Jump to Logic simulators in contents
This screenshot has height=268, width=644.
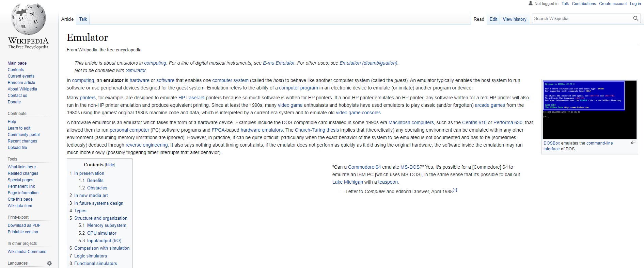[x=91, y=256]
